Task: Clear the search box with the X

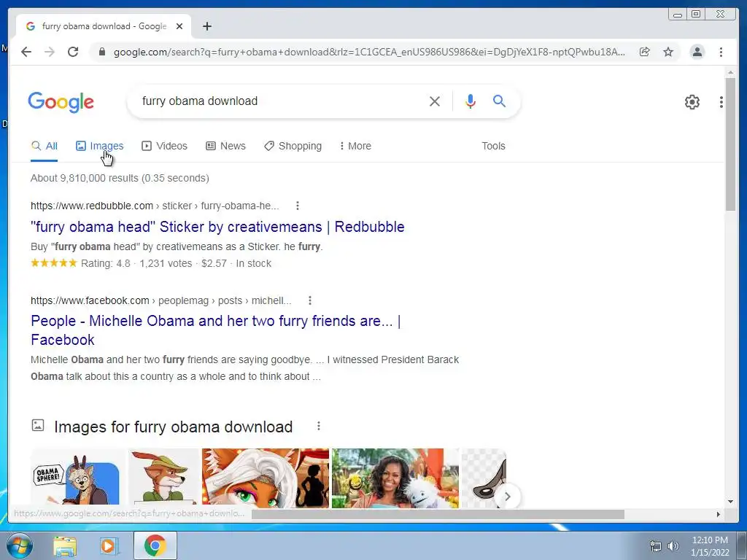Action: click(435, 101)
